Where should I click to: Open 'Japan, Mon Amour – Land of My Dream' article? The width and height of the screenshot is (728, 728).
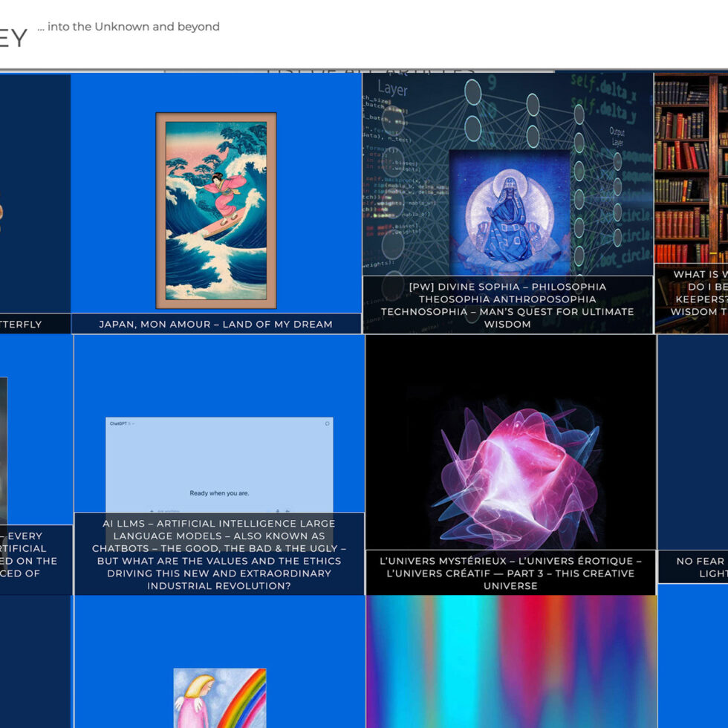coord(215,324)
